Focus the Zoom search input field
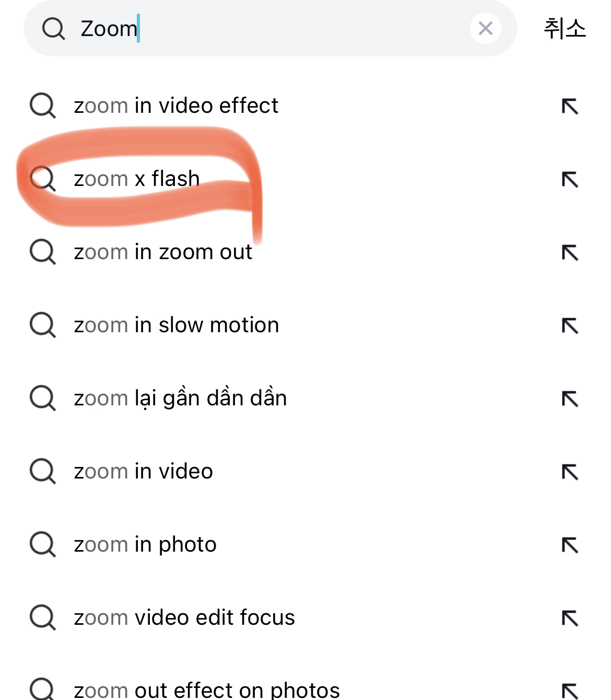The height and width of the screenshot is (700, 611). point(271,28)
